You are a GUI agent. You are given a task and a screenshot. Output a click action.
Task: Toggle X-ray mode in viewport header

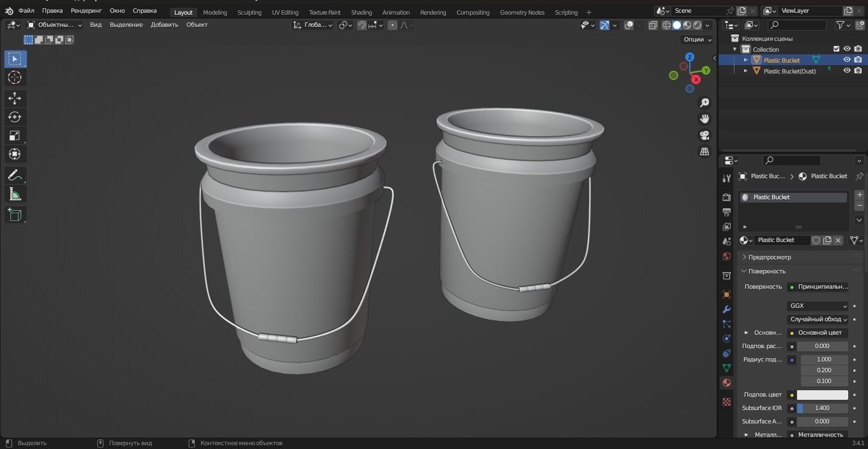click(x=653, y=25)
